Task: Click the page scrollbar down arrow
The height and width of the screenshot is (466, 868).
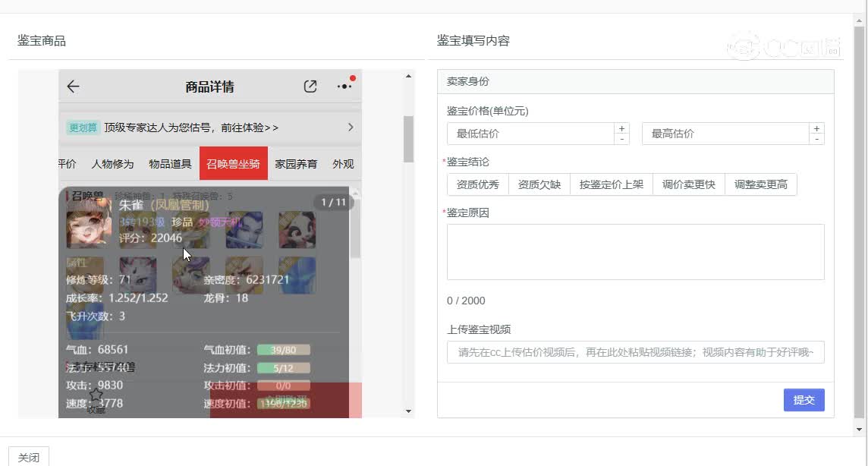Action: click(x=859, y=429)
